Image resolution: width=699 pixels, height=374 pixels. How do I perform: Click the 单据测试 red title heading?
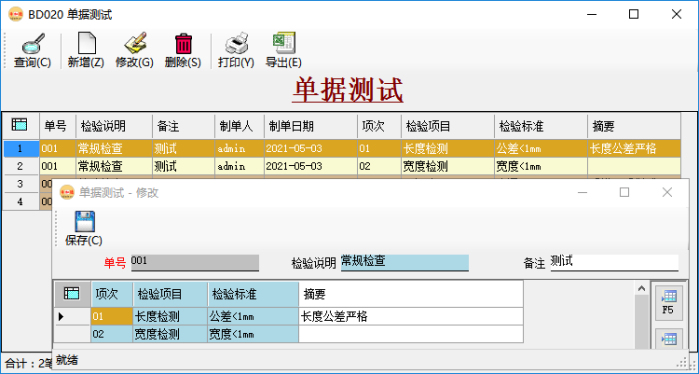[348, 90]
